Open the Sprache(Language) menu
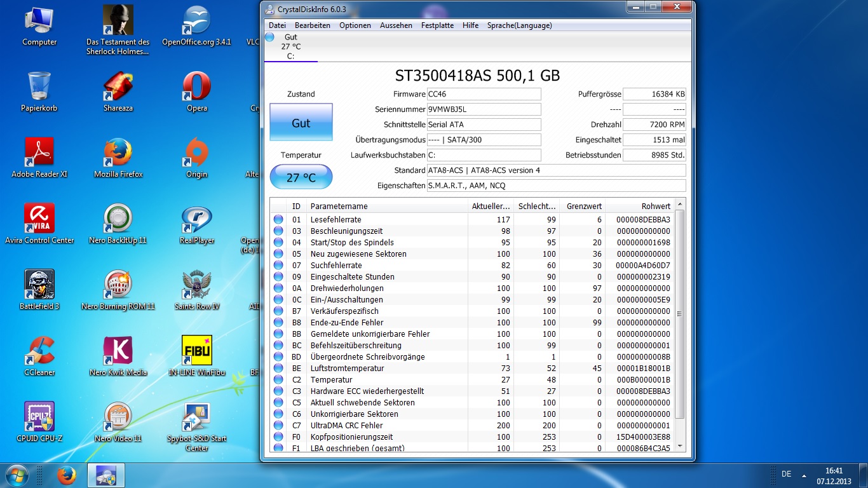 pos(519,25)
